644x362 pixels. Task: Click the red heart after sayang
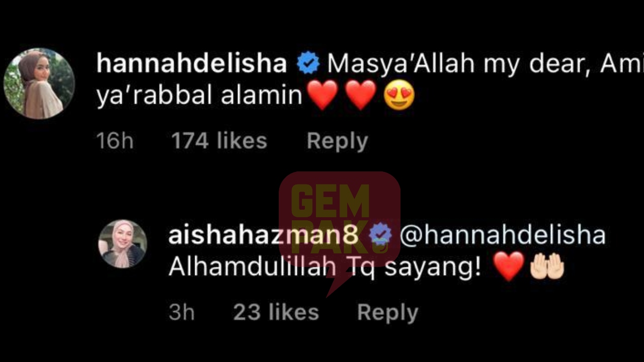(x=509, y=267)
